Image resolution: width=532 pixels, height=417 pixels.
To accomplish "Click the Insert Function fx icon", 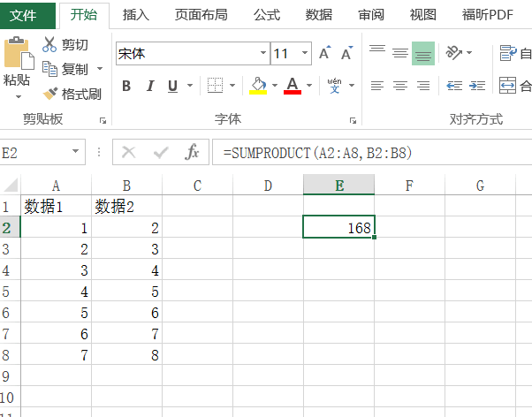I will coord(192,153).
